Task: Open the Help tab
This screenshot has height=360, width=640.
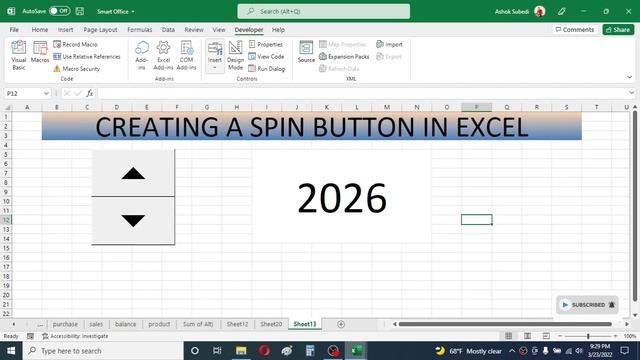Action: click(x=278, y=30)
